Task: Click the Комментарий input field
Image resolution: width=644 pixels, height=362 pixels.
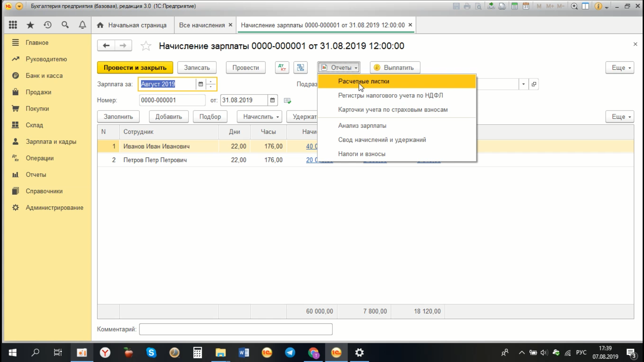Action: (x=235, y=329)
